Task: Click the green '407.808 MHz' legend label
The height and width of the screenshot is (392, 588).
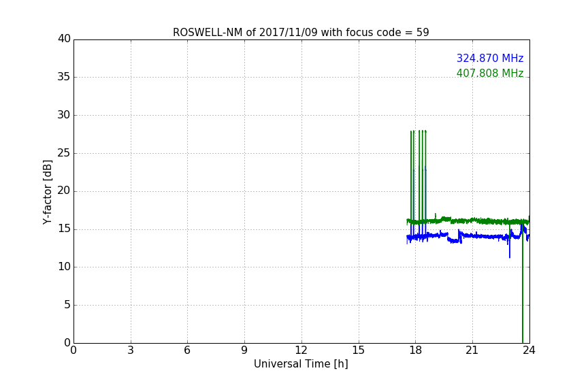Action: tap(490, 73)
